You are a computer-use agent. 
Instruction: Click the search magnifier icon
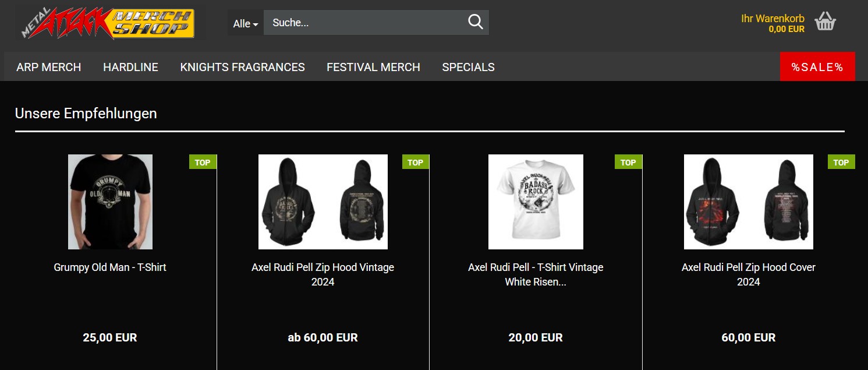click(475, 23)
